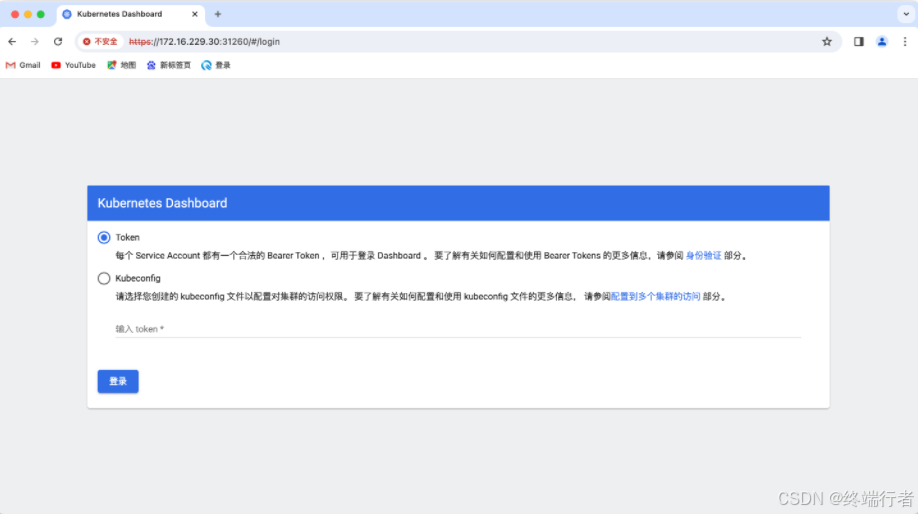Click the macOS green fullscreen button

[x=41, y=14]
